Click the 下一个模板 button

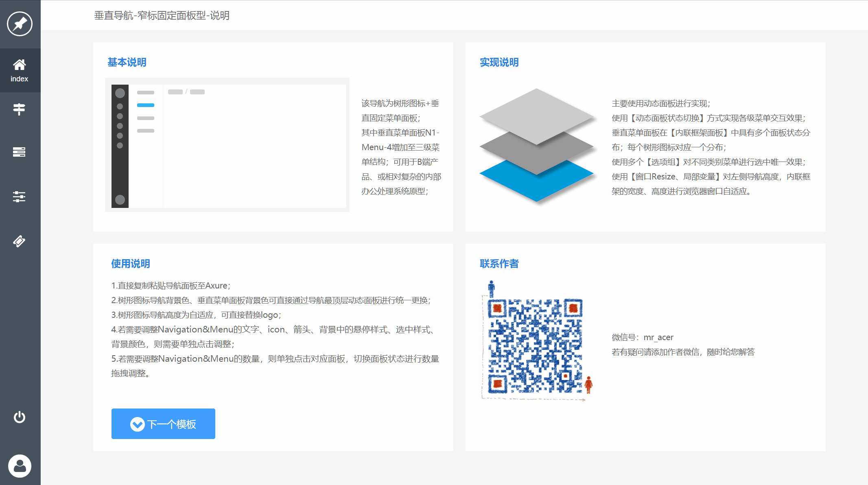pyautogui.click(x=163, y=424)
